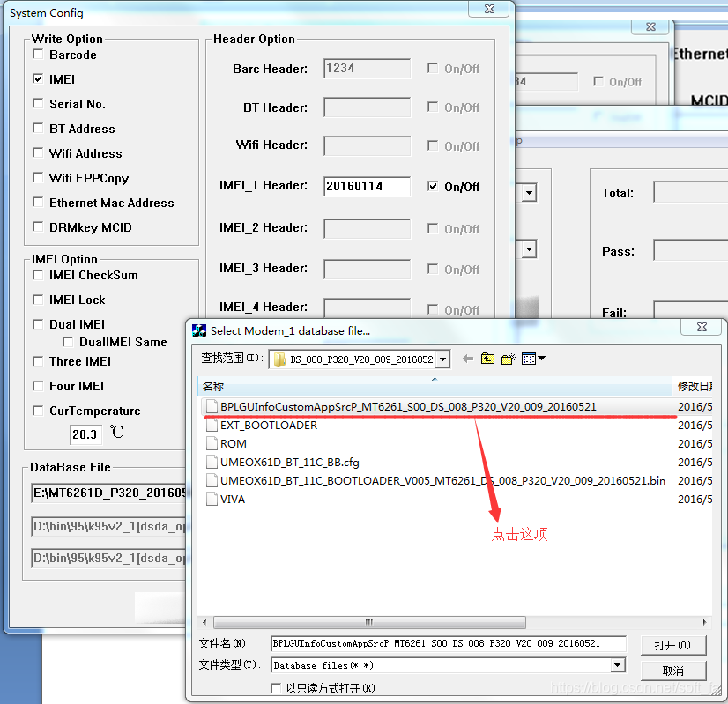Image resolution: width=728 pixels, height=704 pixels.
Task: Click the BT Header input field
Action: click(x=368, y=107)
